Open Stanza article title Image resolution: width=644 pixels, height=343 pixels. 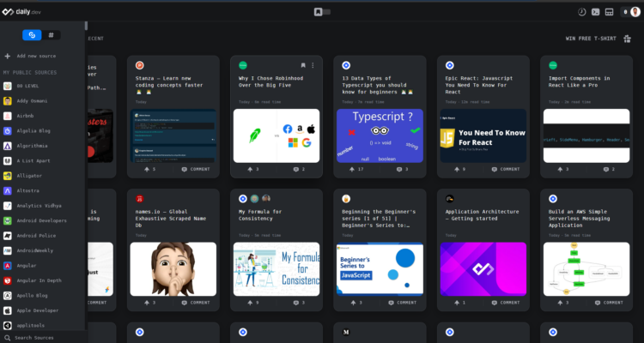coord(169,85)
